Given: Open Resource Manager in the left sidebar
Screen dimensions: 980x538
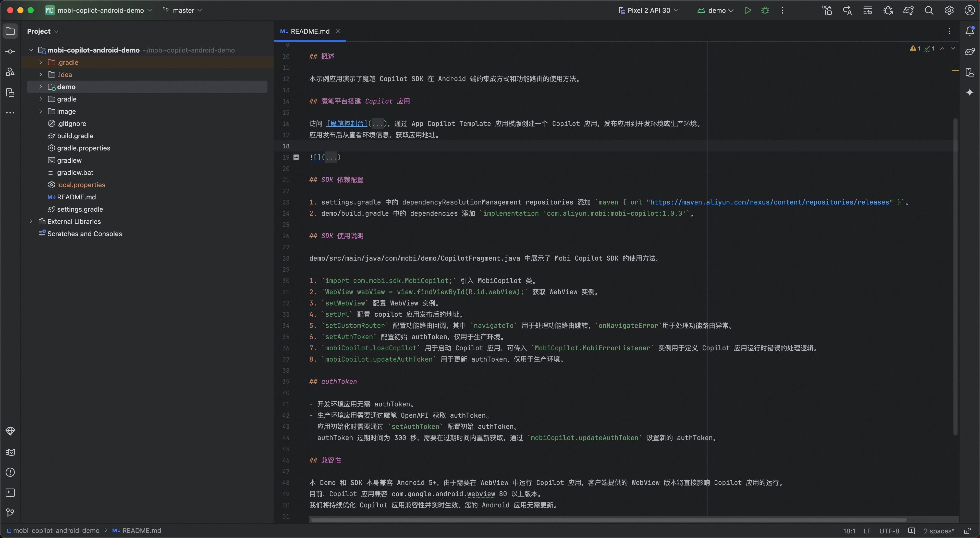Looking at the screenshot, I should [10, 92].
